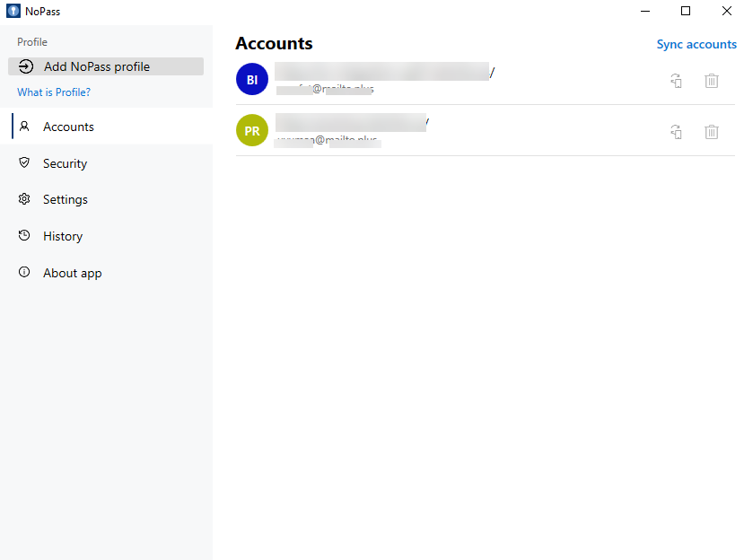
Task: Close the NoPass window
Action: coord(726,12)
